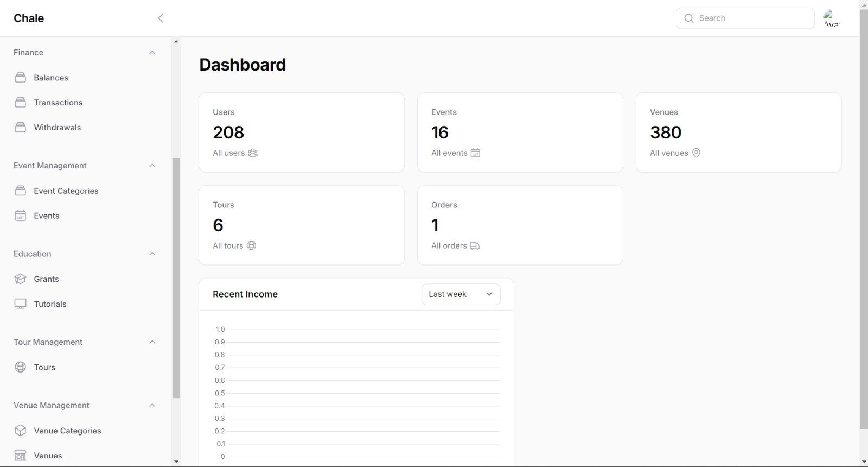
Task: Click the Venue Categories cube icon
Action: click(x=20, y=431)
